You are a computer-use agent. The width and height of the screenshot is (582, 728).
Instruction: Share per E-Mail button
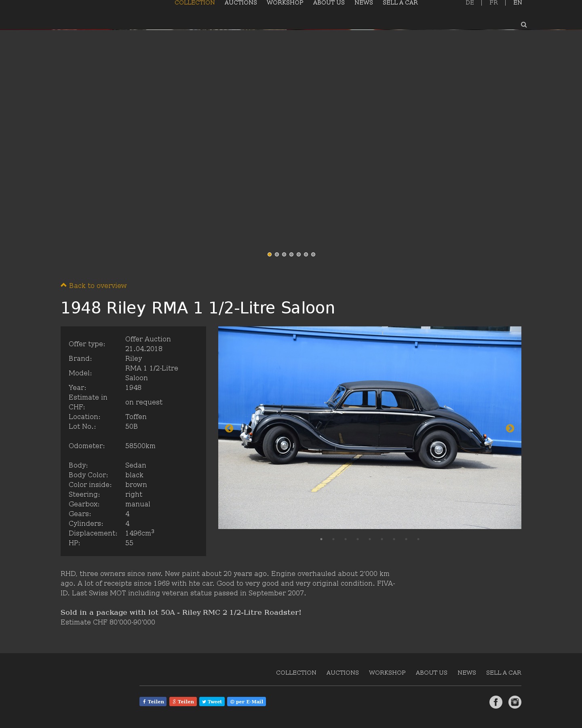click(x=247, y=702)
